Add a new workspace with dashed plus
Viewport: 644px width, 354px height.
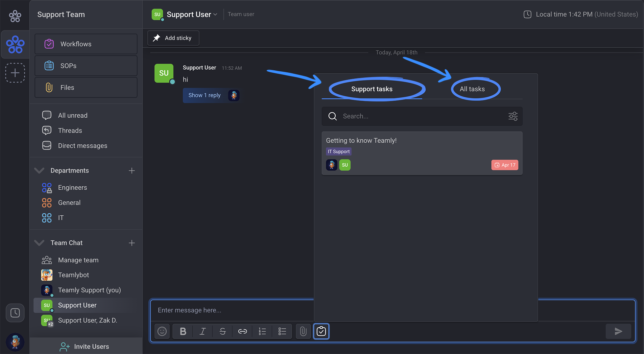click(15, 73)
